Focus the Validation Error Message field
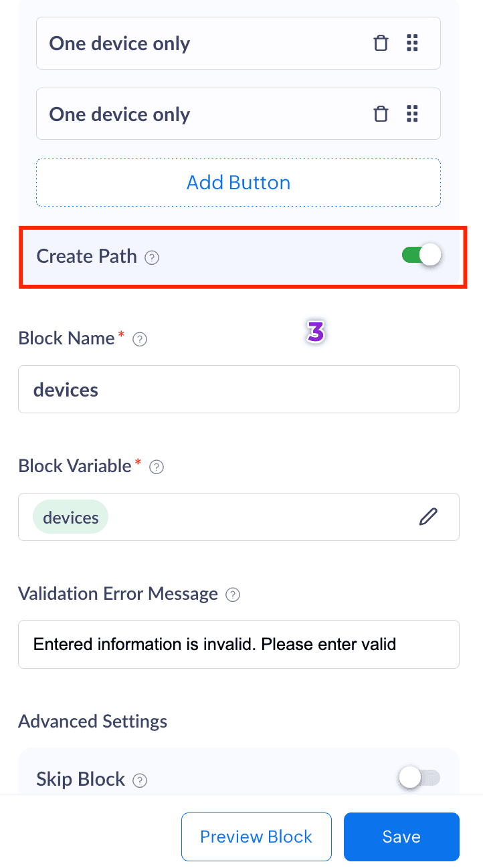483x868 pixels. 238,644
